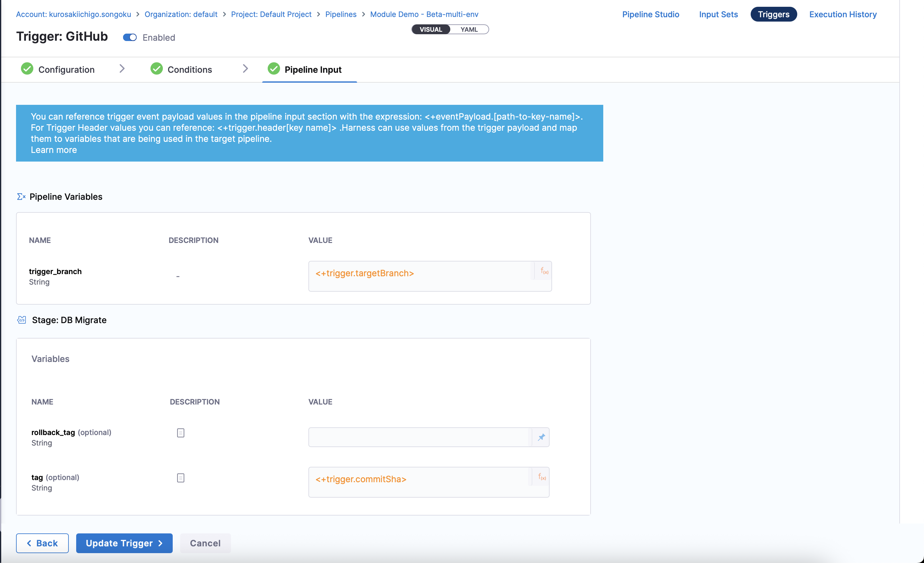Click chevron between Conditions and Pipeline Input

point(245,68)
